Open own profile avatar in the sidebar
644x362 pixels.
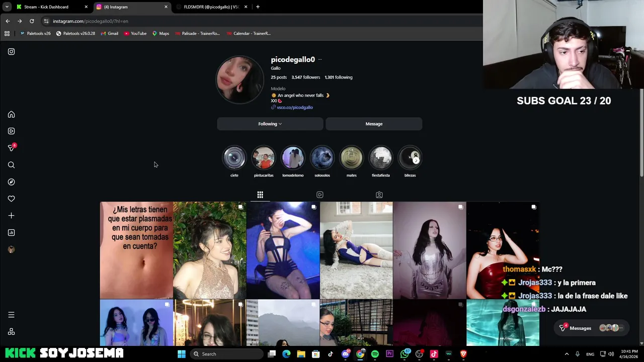pos(11,249)
